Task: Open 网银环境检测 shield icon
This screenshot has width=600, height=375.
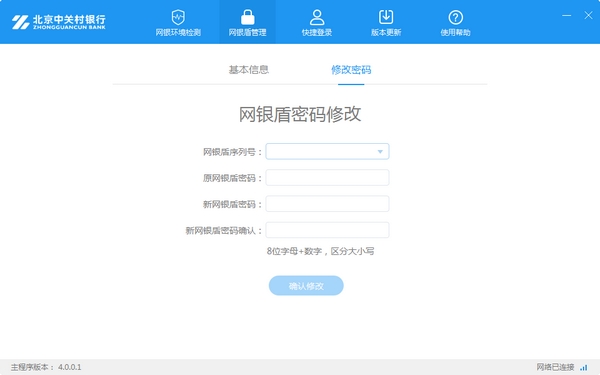Action: [x=178, y=17]
